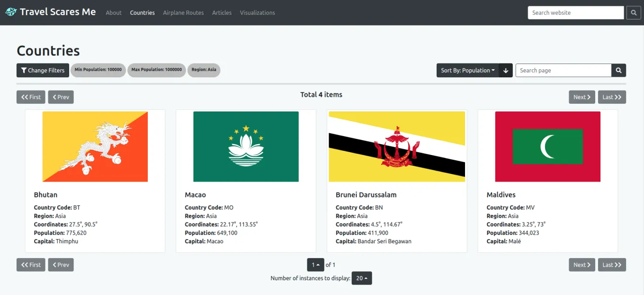Screen dimensions: 644x295
Task: Open the Sort By: Population dropdown
Action: tap(467, 70)
